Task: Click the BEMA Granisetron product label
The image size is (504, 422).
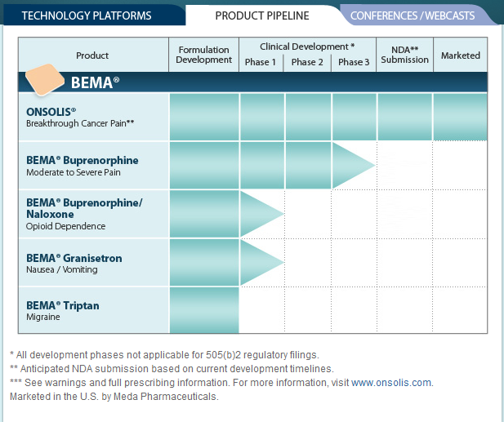Action: point(74,258)
